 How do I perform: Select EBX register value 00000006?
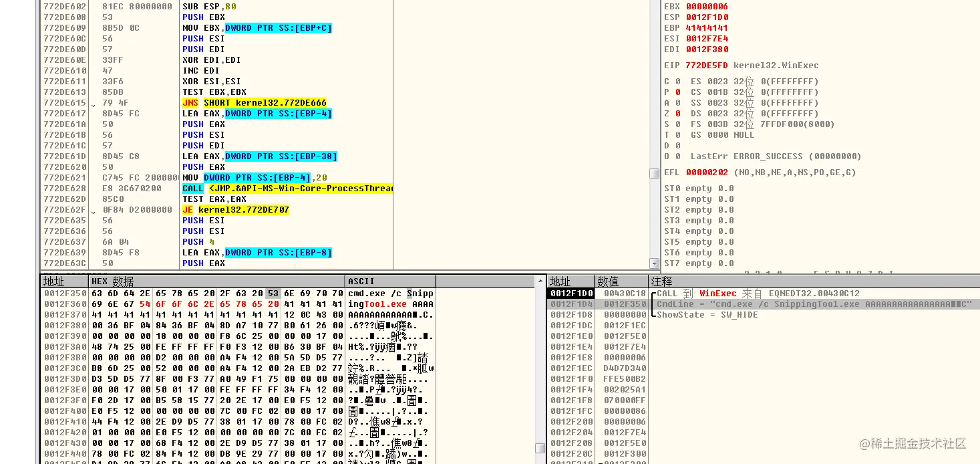(x=707, y=7)
